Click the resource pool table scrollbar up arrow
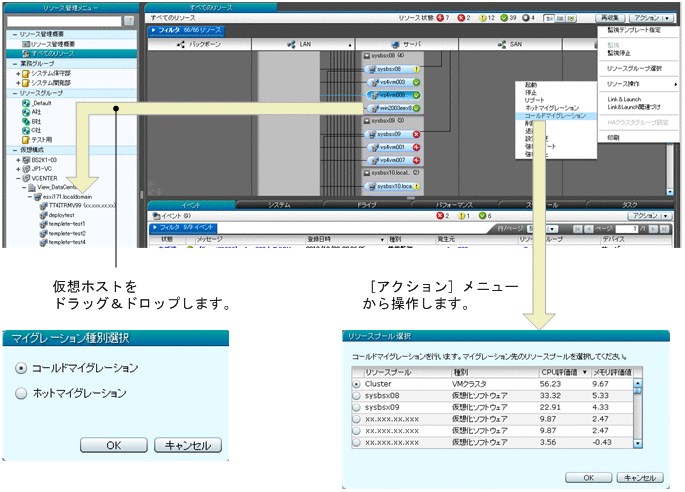 [x=638, y=383]
